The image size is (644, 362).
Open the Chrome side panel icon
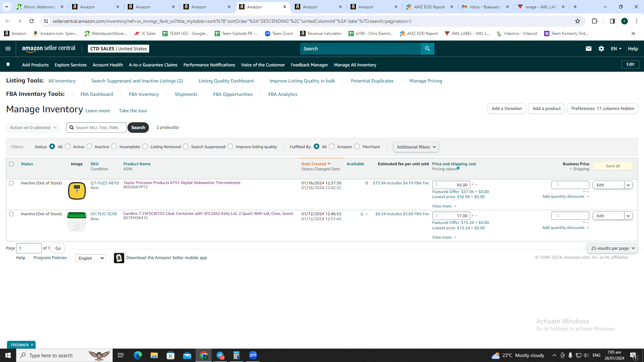pyautogui.click(x=612, y=21)
